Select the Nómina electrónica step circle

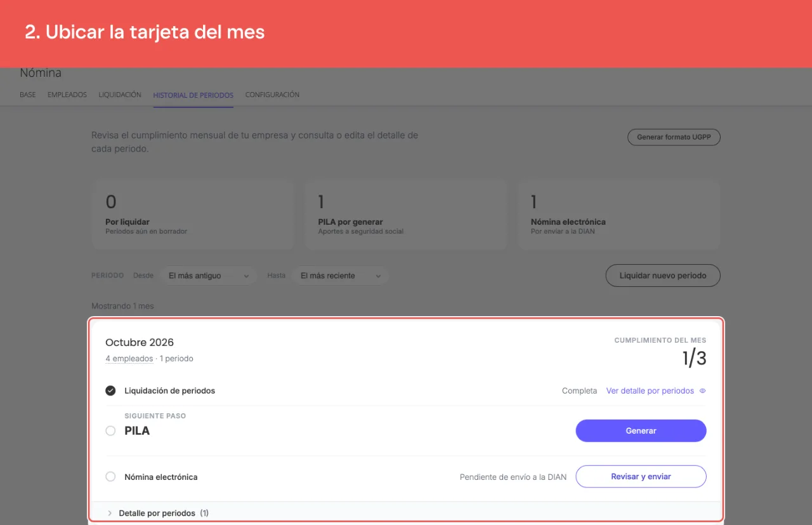(x=110, y=477)
